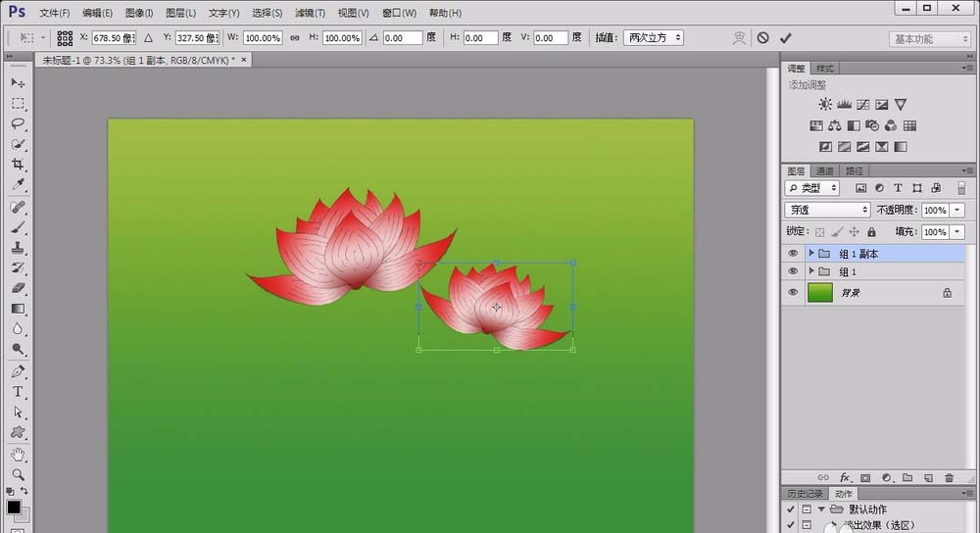Open the 穿透 blend mode dropdown

tap(827, 210)
